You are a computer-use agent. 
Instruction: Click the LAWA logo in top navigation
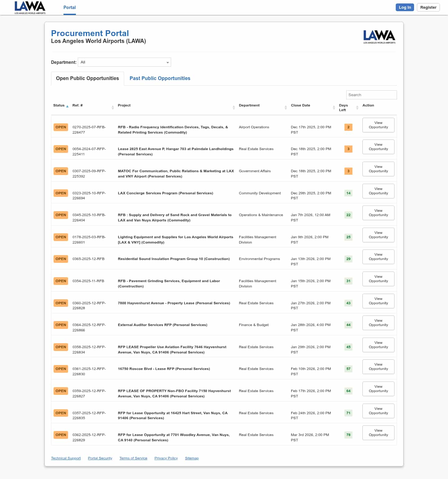pos(30,7)
